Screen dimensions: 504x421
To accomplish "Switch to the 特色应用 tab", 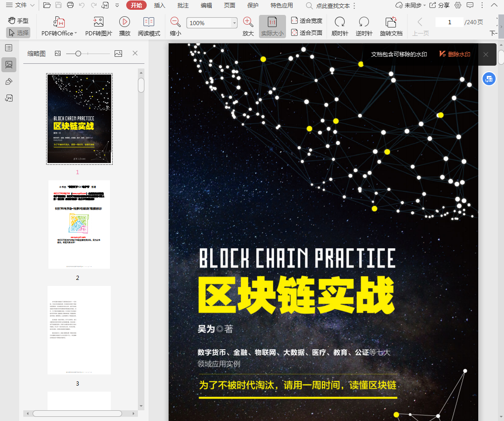I will 281,6.
